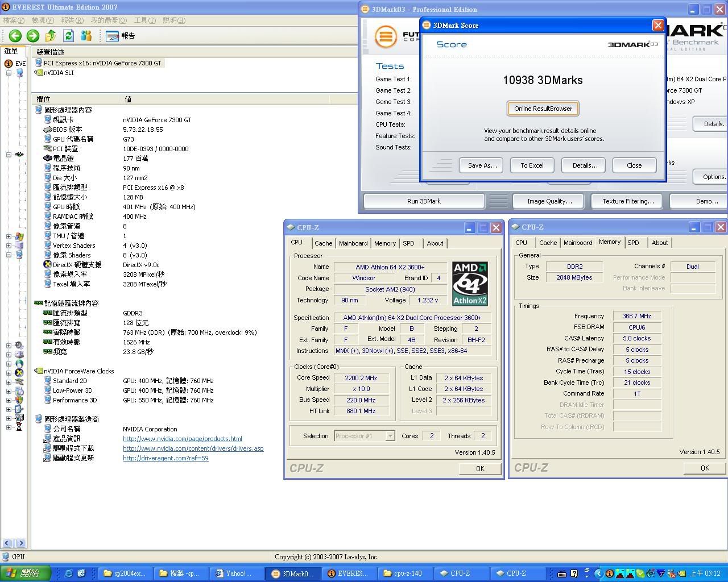This screenshot has width=728, height=582.
Task: Show hidden tray icons with the blue arrow
Action: click(x=598, y=573)
